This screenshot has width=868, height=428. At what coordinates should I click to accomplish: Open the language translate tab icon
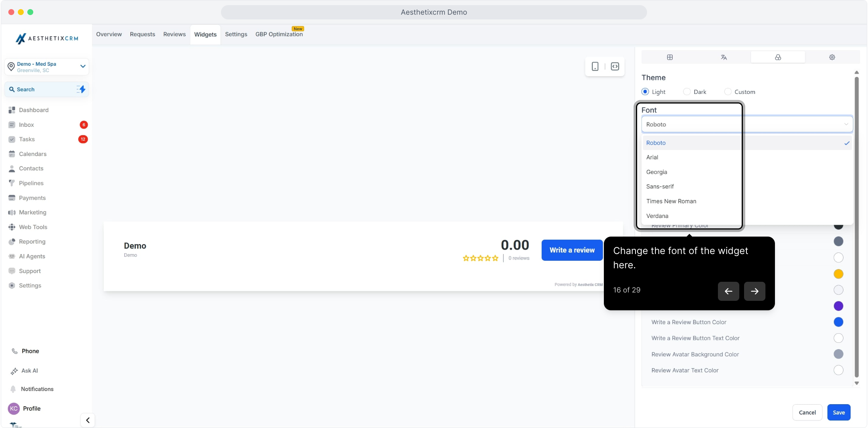[724, 57]
